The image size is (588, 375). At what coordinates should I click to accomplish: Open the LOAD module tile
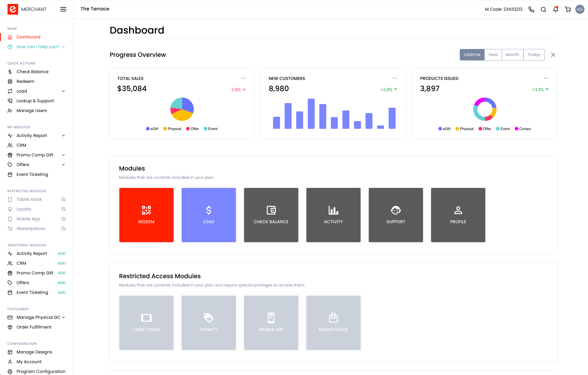(x=209, y=215)
